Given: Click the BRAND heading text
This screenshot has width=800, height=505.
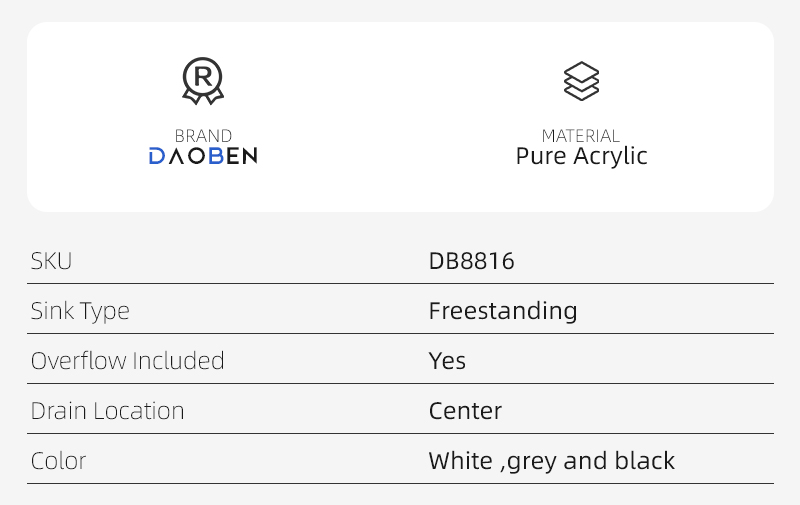Looking at the screenshot, I should click(x=203, y=135).
